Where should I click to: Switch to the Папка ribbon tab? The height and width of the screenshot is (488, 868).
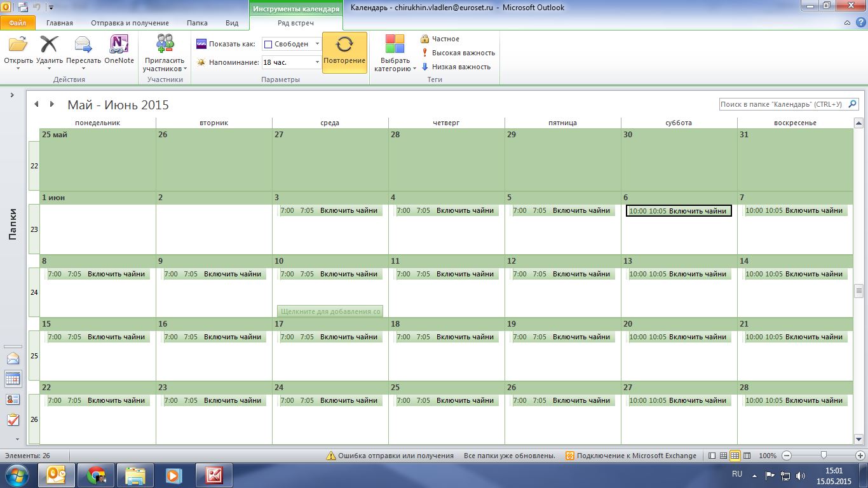[197, 23]
